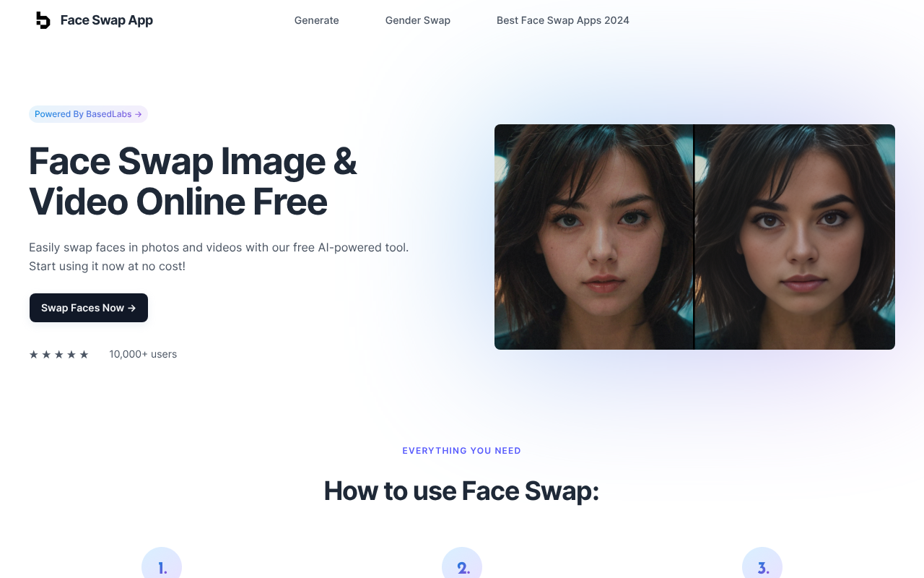924x578 pixels.
Task: Click the '10,000+ users' text
Action: pos(143,354)
